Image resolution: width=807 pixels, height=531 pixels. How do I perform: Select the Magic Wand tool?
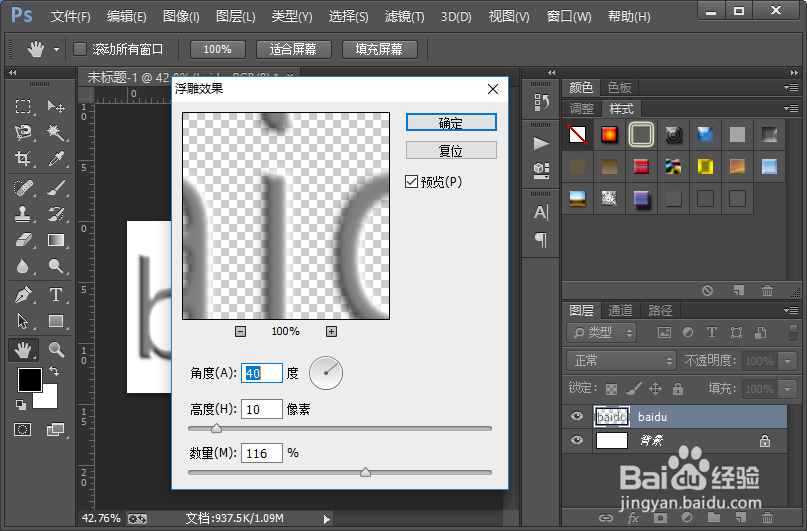tap(56, 133)
